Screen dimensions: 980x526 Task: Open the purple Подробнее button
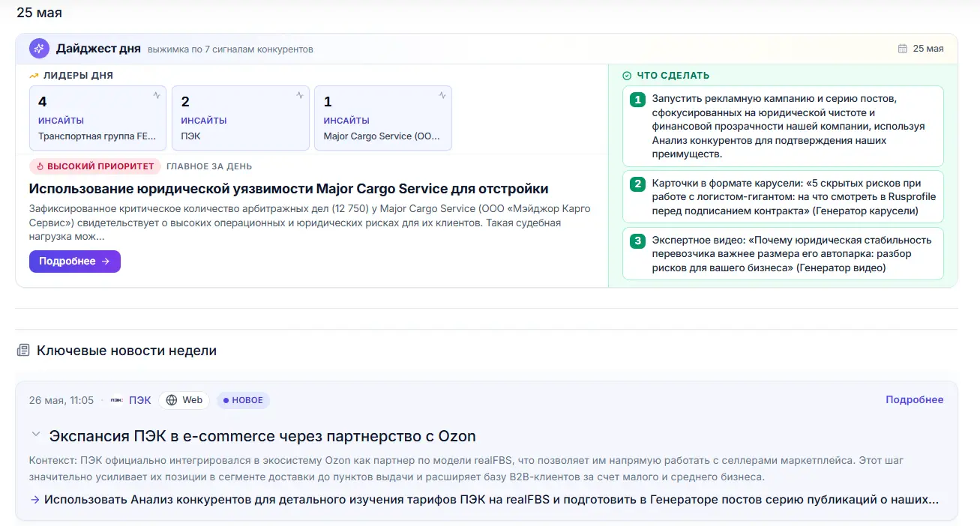point(75,262)
